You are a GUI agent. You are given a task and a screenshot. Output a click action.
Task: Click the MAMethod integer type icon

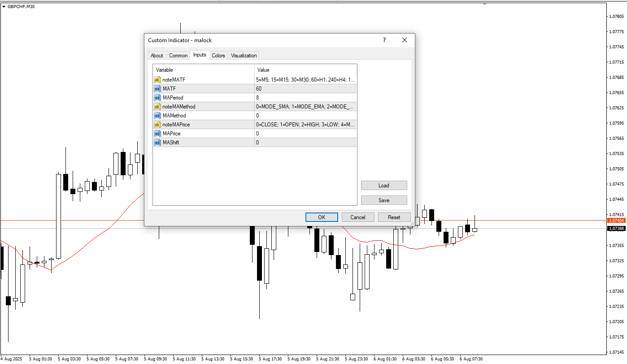tap(157, 116)
